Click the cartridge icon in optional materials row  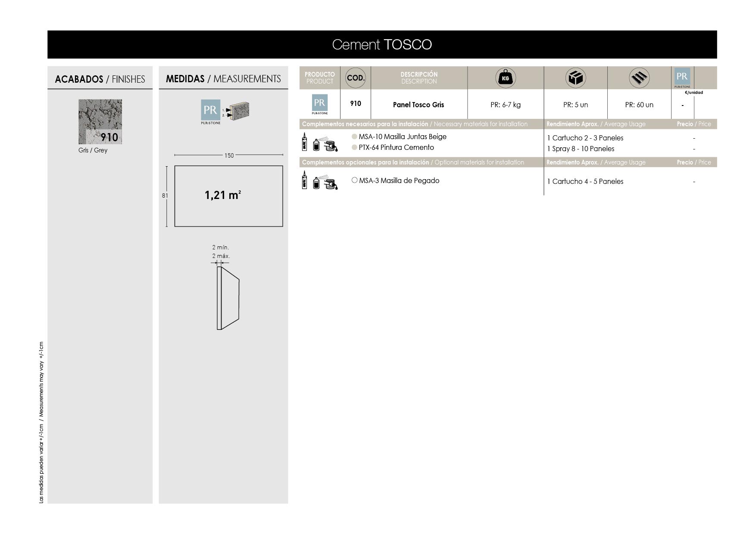(x=304, y=180)
